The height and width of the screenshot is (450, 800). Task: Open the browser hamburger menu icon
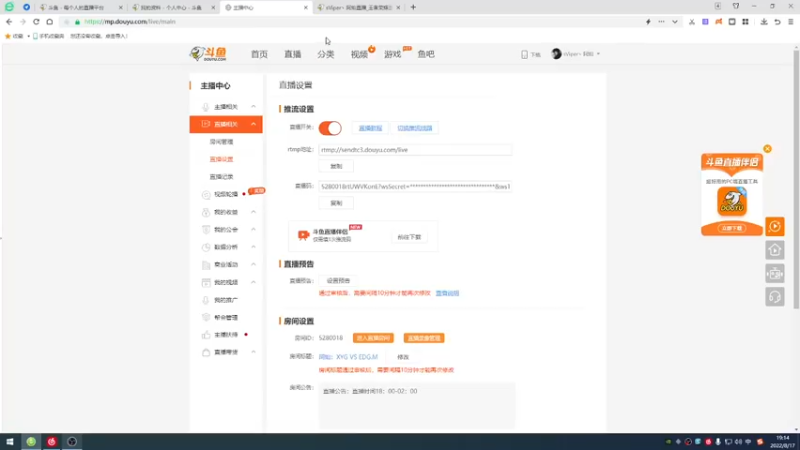[791, 21]
